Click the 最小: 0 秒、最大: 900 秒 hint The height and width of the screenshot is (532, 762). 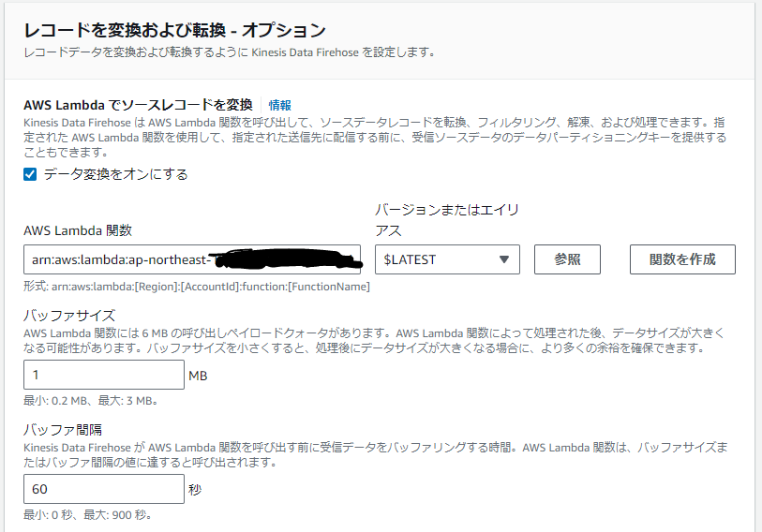point(87,515)
